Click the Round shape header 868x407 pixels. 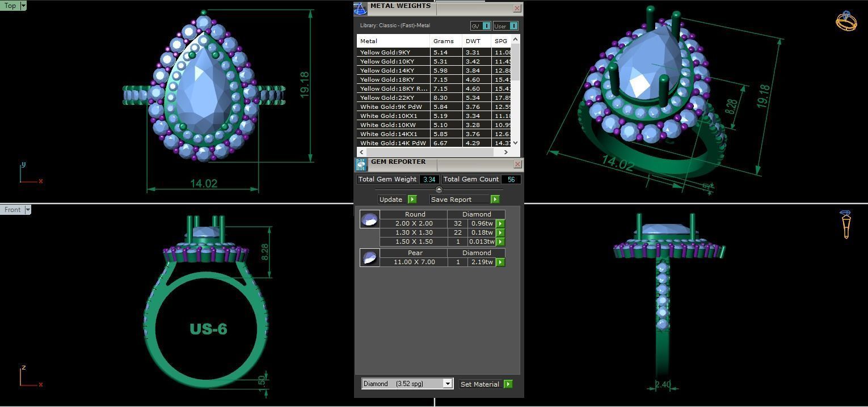tap(414, 214)
